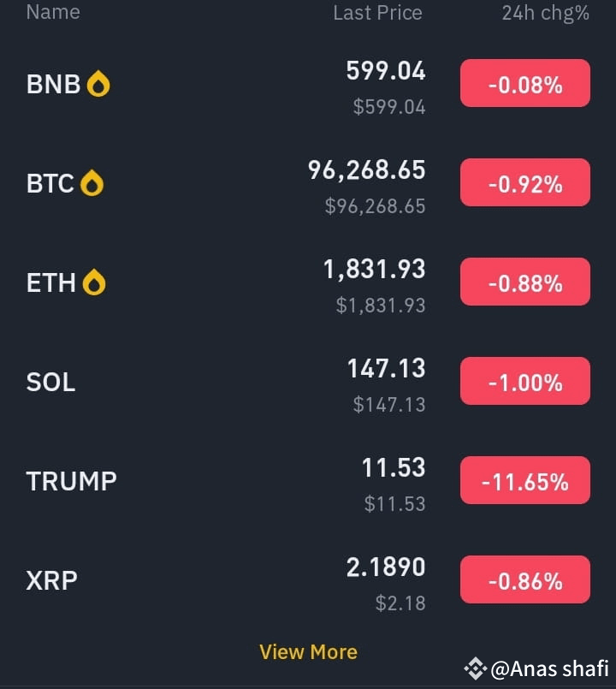Screen dimensions: 616x689
Task: Click the red ETH -0.88% badge
Action: 525,282
